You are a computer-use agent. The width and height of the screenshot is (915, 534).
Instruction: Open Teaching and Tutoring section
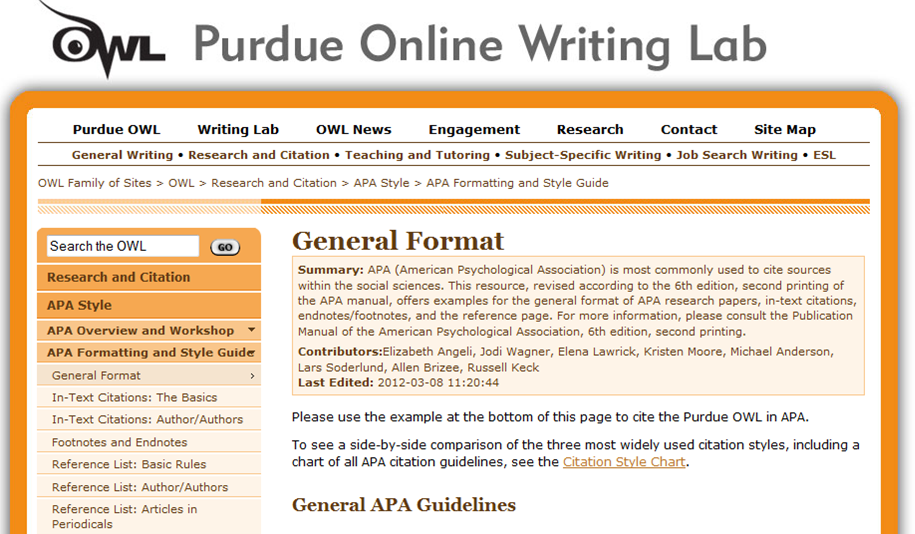click(417, 155)
